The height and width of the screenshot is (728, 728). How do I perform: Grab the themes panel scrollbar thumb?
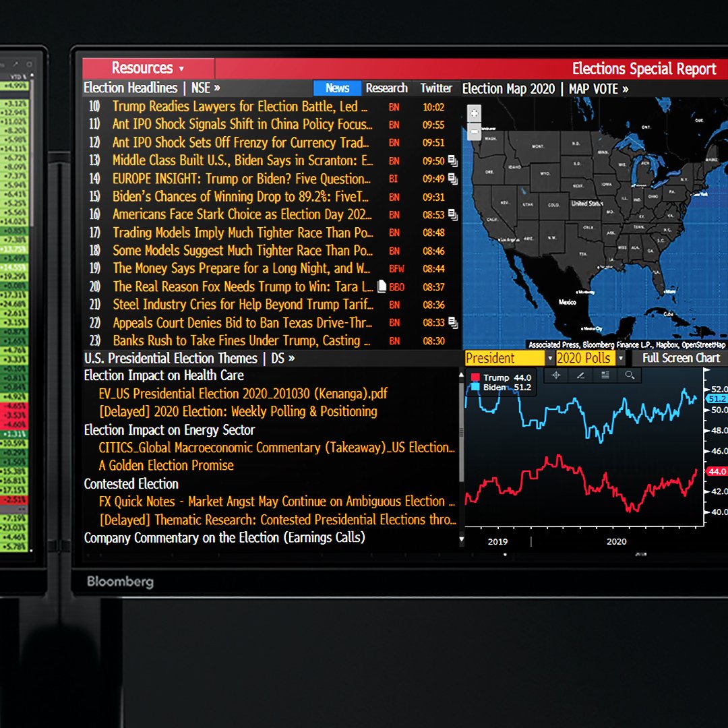[x=461, y=432]
